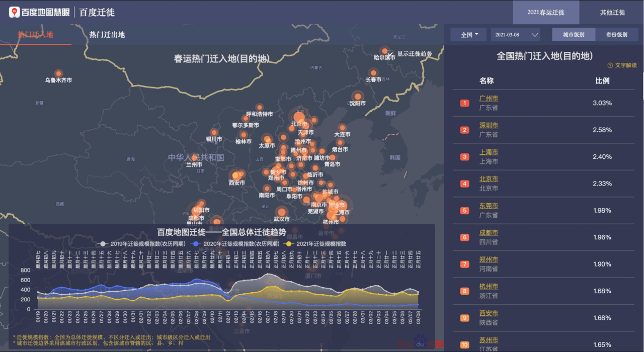The height and width of the screenshot is (352, 644).
Task: Click the 名称 column header
Action: (487, 80)
